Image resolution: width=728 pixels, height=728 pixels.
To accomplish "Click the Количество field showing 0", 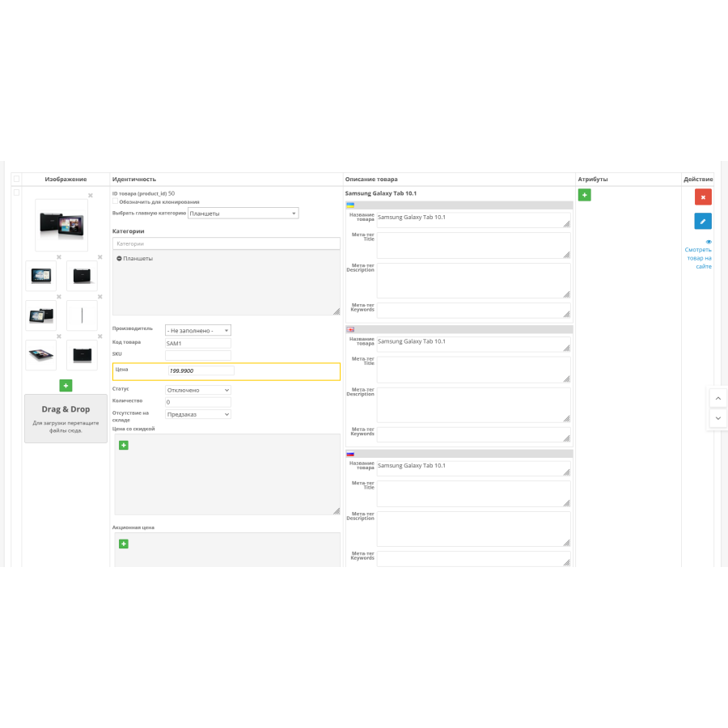I will point(198,402).
